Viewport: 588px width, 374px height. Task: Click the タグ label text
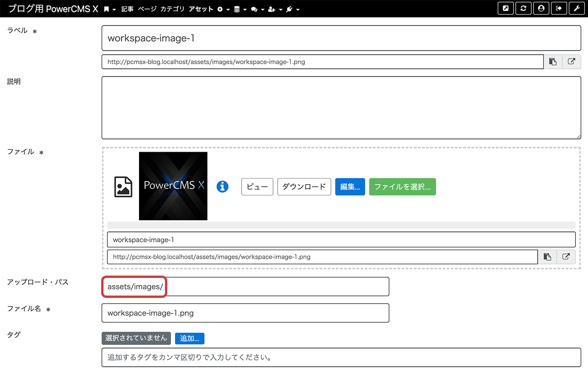[14, 334]
